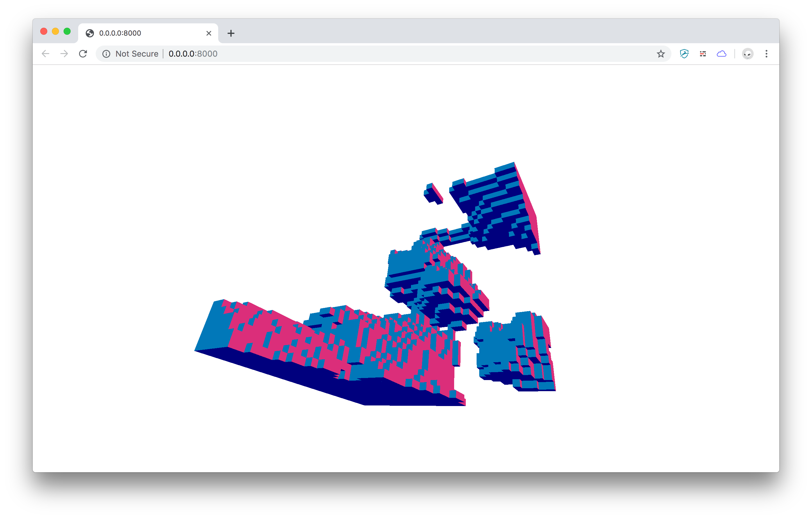Close the window with the red button
This screenshot has width=812, height=519.
(x=44, y=32)
